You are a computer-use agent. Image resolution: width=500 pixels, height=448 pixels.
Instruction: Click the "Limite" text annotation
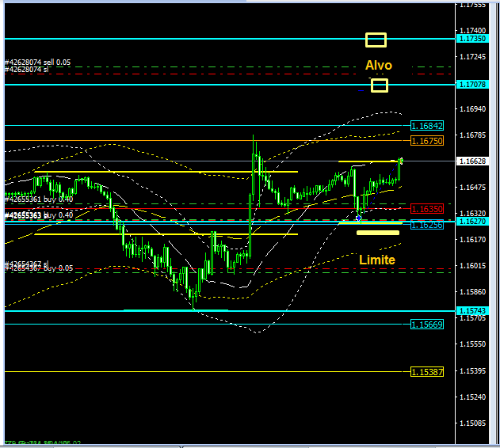click(x=377, y=260)
